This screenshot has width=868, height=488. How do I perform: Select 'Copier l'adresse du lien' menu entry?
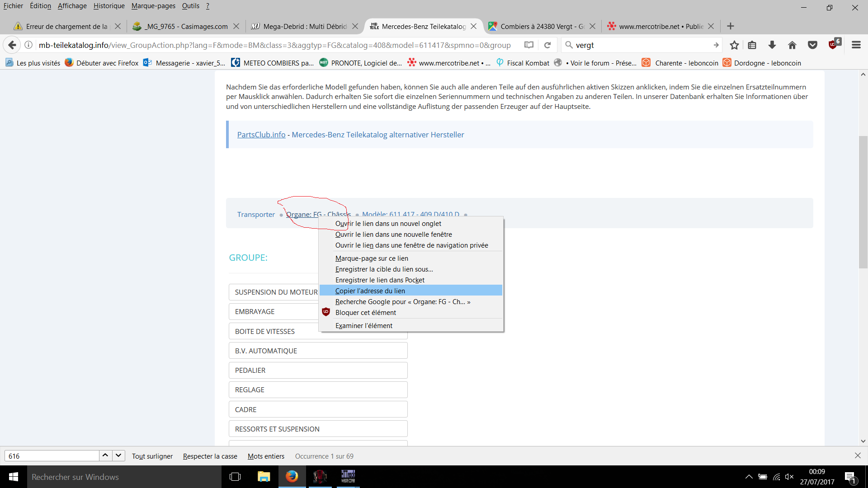click(x=370, y=291)
